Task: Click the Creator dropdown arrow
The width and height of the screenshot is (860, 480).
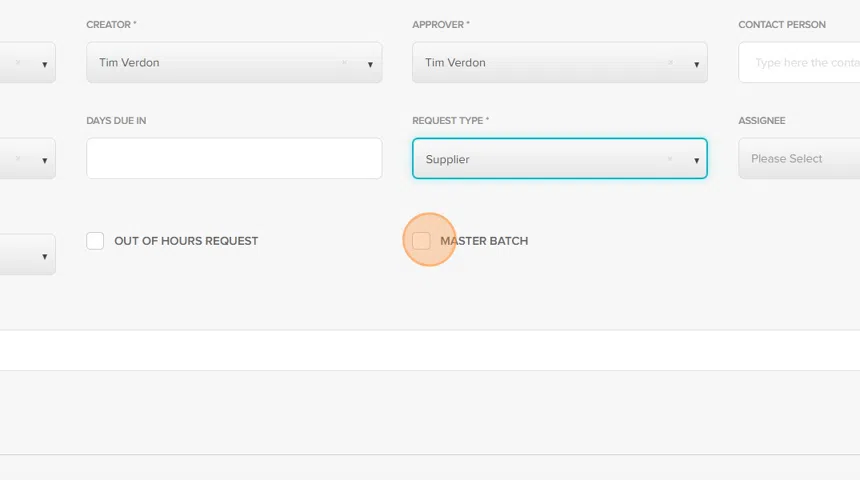Action: (370, 64)
